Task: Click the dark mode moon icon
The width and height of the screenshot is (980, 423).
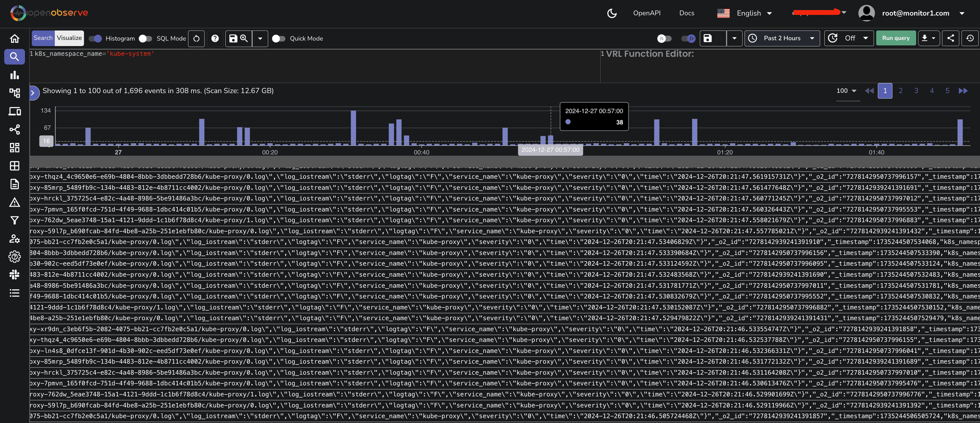Action: (x=611, y=13)
